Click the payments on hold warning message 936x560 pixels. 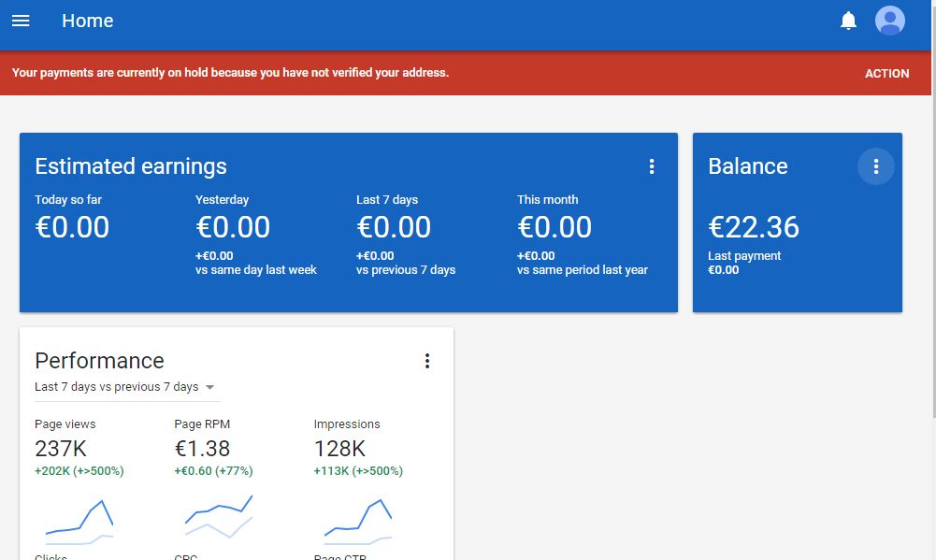(x=230, y=73)
